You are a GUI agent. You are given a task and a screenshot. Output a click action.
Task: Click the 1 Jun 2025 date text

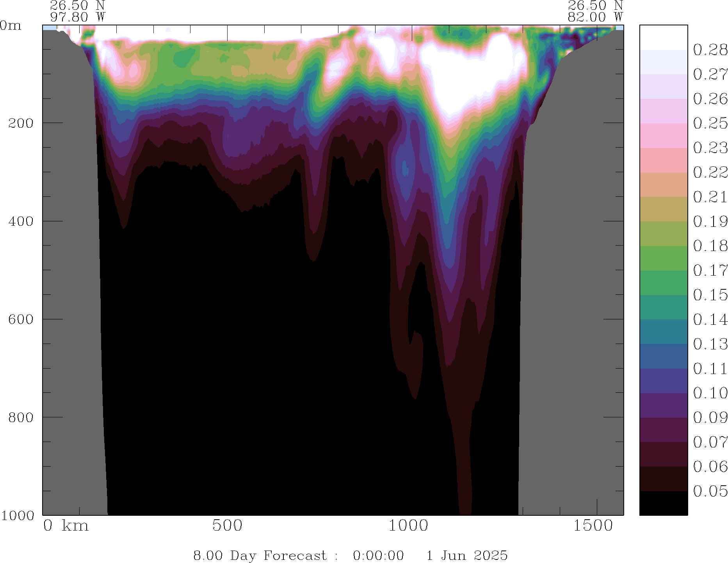pos(467,555)
